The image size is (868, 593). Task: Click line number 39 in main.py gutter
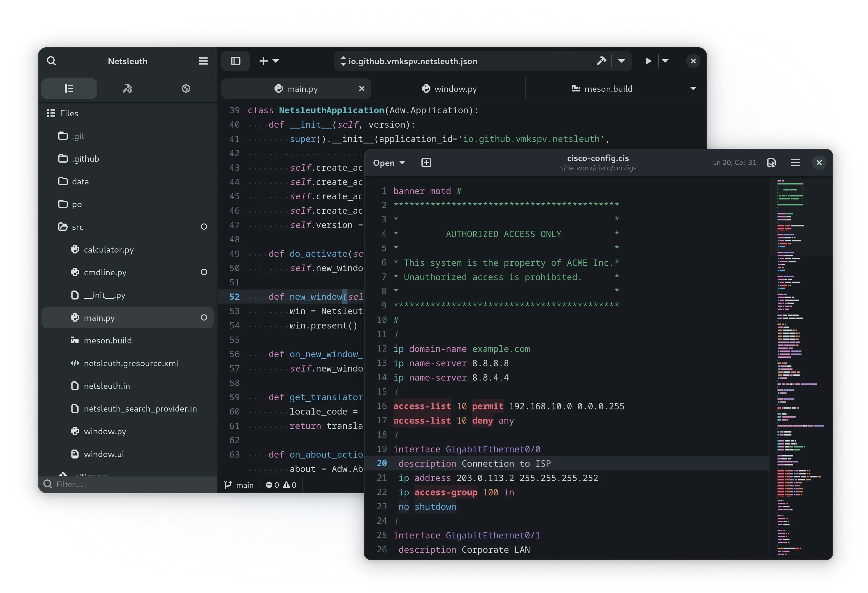point(234,111)
